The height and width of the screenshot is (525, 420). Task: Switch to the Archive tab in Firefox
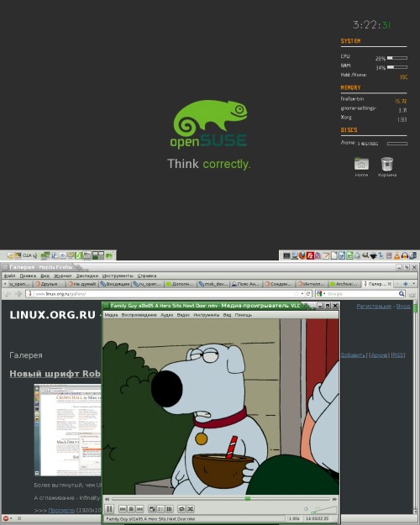click(344, 284)
